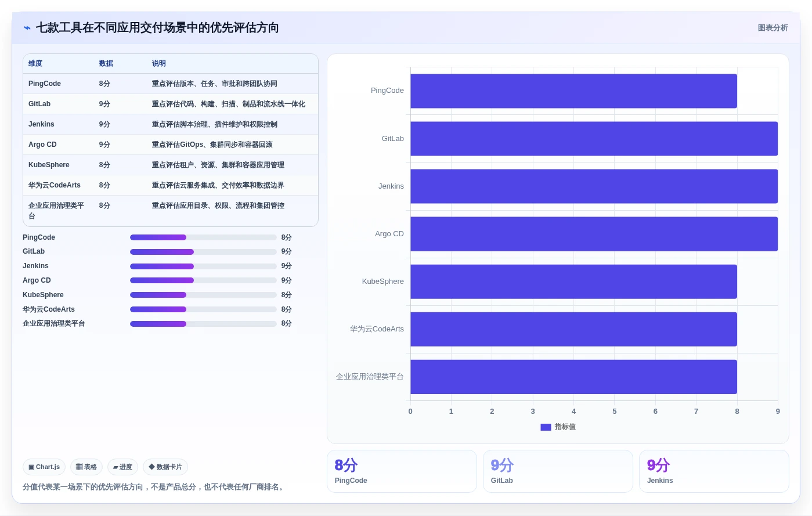This screenshot has height=516, width=812.
Task: Click the x-axis tick label 0
Action: click(410, 411)
